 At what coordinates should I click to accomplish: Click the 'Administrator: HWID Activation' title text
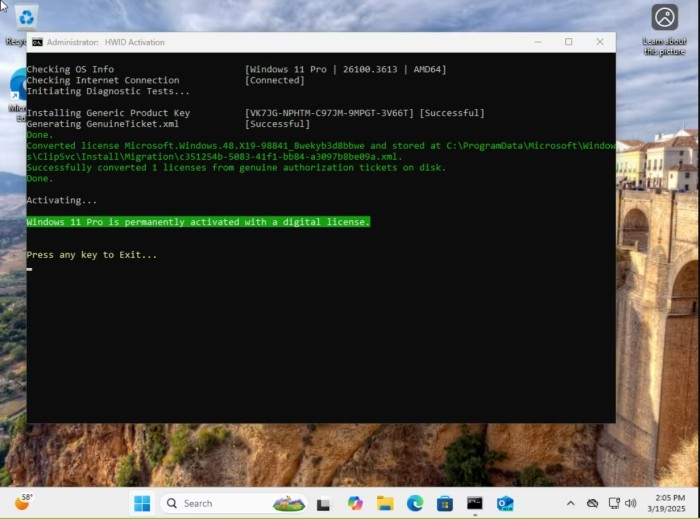click(x=105, y=42)
